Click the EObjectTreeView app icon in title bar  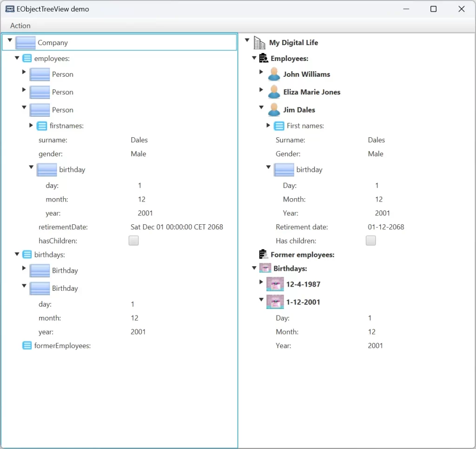(10, 9)
